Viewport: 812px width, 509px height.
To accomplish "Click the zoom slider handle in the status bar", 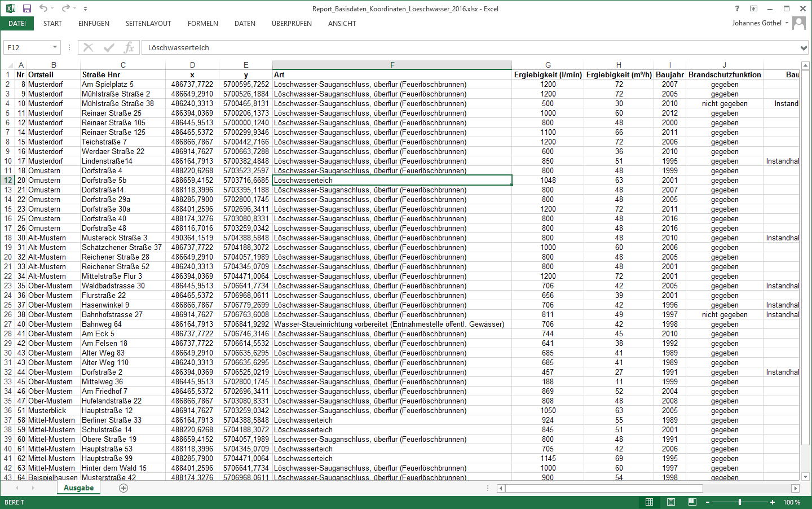I will pos(739,502).
